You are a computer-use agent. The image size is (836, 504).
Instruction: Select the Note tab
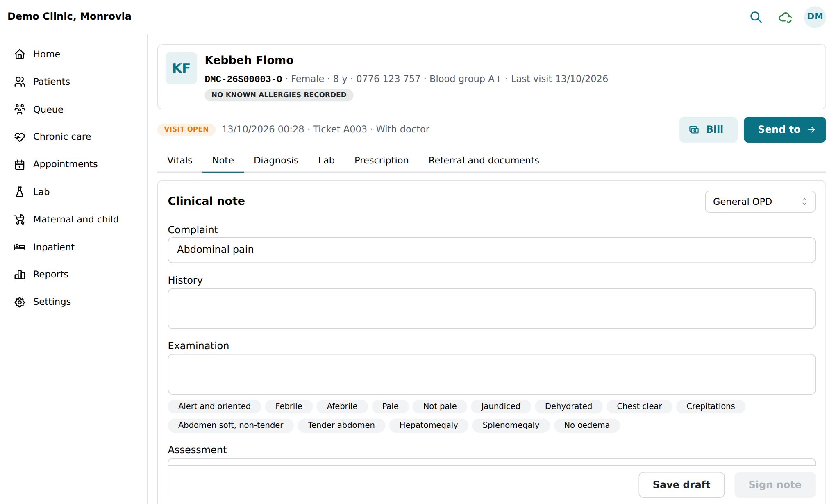[x=223, y=160]
